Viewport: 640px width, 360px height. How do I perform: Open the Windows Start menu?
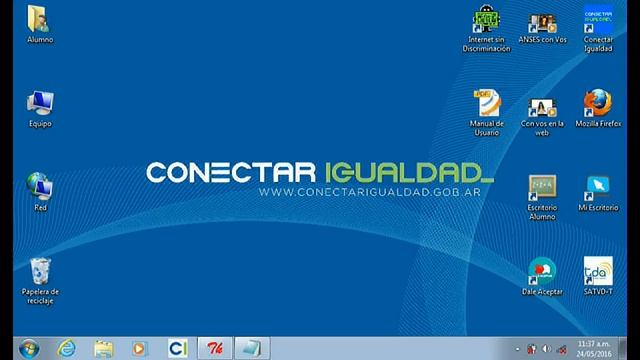pyautogui.click(x=29, y=349)
